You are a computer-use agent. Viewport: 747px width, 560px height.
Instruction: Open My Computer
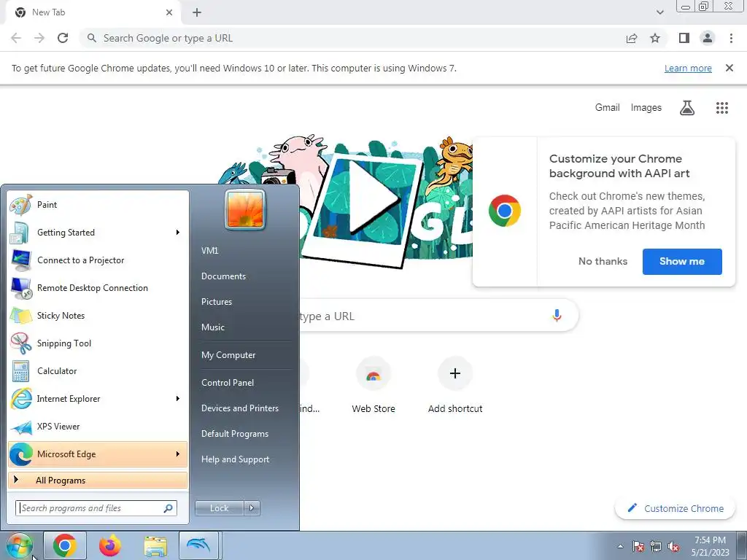tap(228, 355)
